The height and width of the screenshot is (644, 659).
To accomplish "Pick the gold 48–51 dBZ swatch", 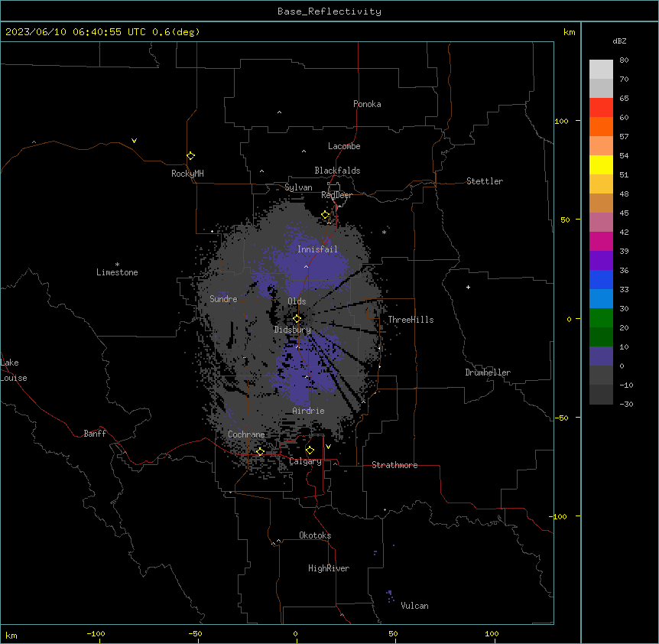I will [x=601, y=184].
